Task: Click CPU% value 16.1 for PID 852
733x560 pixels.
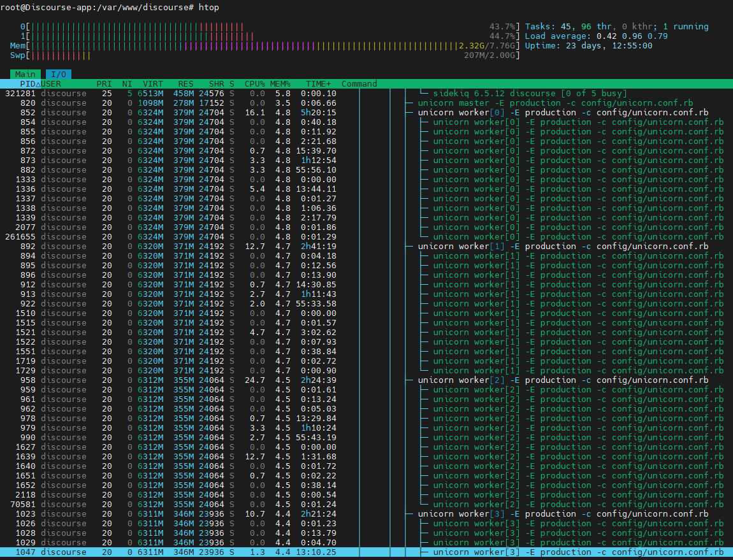Action: (x=255, y=113)
